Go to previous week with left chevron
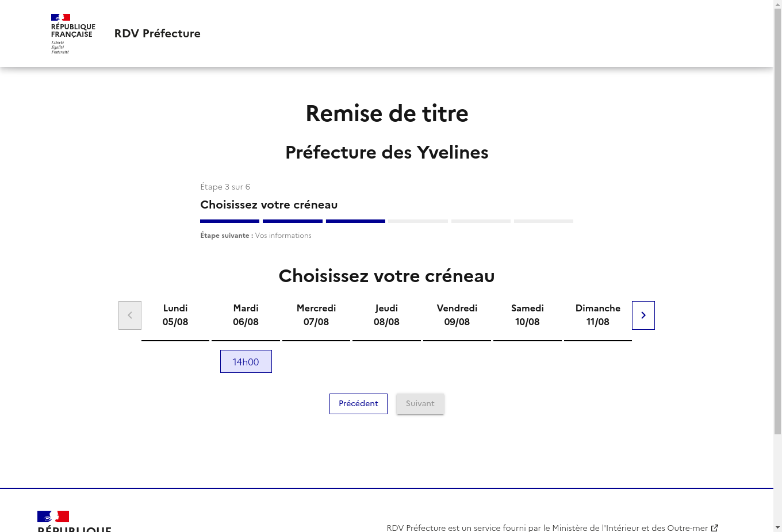 pos(130,315)
